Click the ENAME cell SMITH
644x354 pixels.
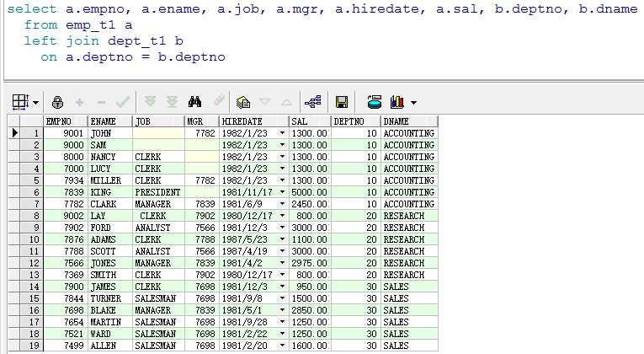pos(110,275)
